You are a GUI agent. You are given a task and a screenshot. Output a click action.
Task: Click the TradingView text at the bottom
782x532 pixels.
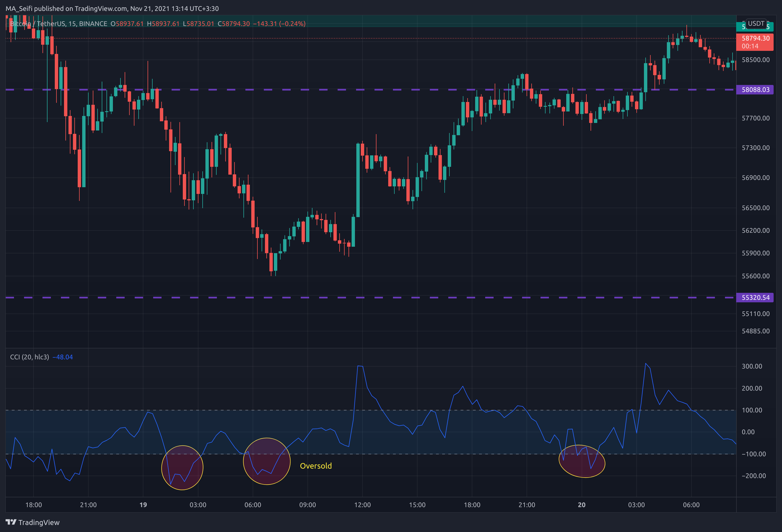pyautogui.click(x=39, y=522)
